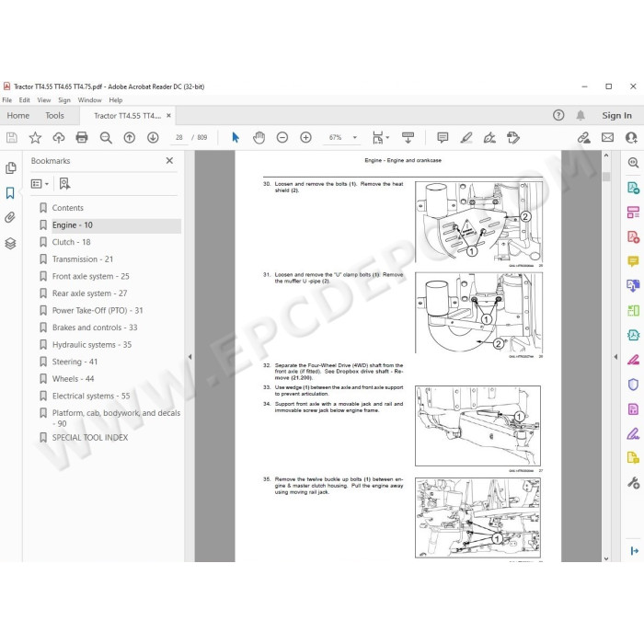Edit the page number field 28
644x644 pixels.
click(179, 138)
